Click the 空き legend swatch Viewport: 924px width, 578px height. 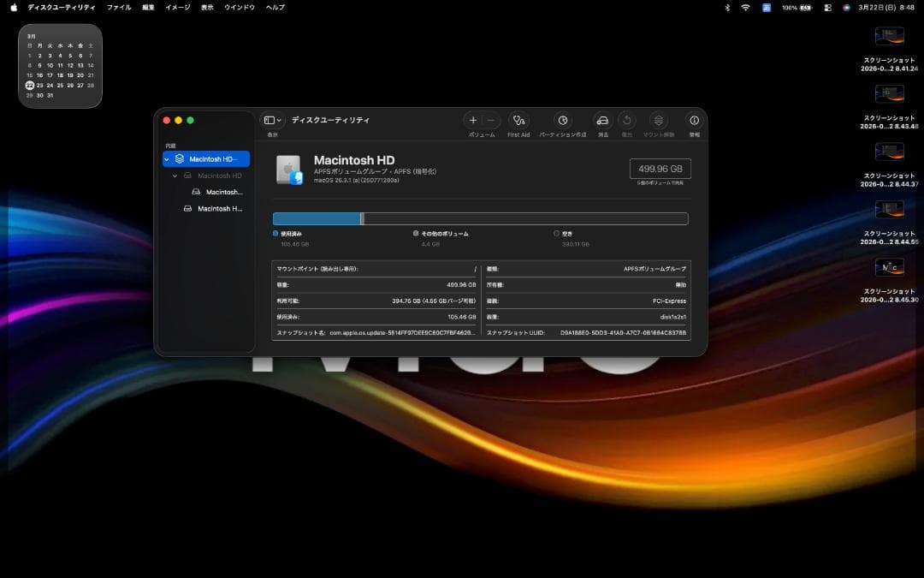tap(556, 234)
